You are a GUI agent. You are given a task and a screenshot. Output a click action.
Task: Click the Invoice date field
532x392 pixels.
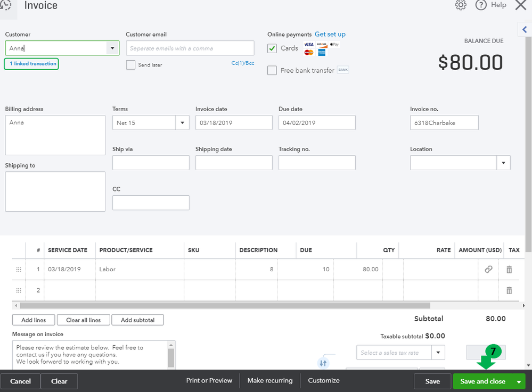[234, 123]
